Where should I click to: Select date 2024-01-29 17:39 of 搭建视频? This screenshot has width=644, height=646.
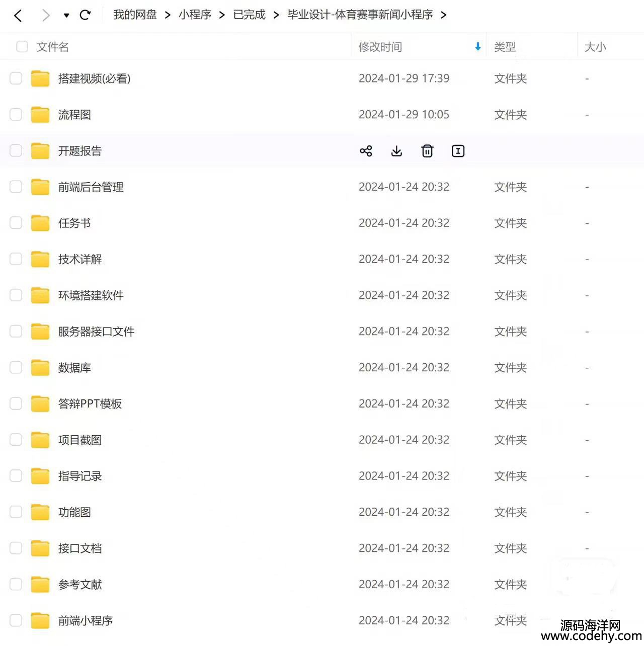coord(404,78)
